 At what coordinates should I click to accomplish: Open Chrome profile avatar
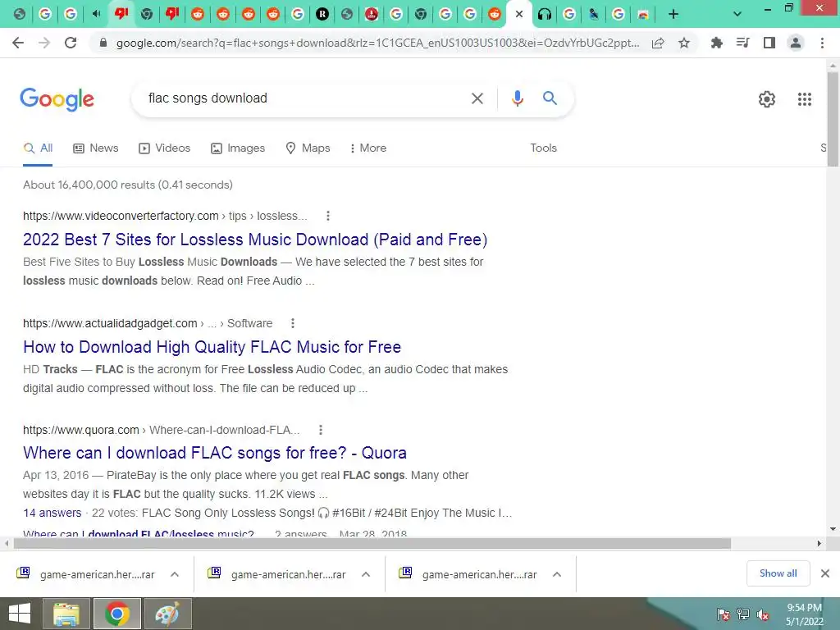click(x=796, y=43)
